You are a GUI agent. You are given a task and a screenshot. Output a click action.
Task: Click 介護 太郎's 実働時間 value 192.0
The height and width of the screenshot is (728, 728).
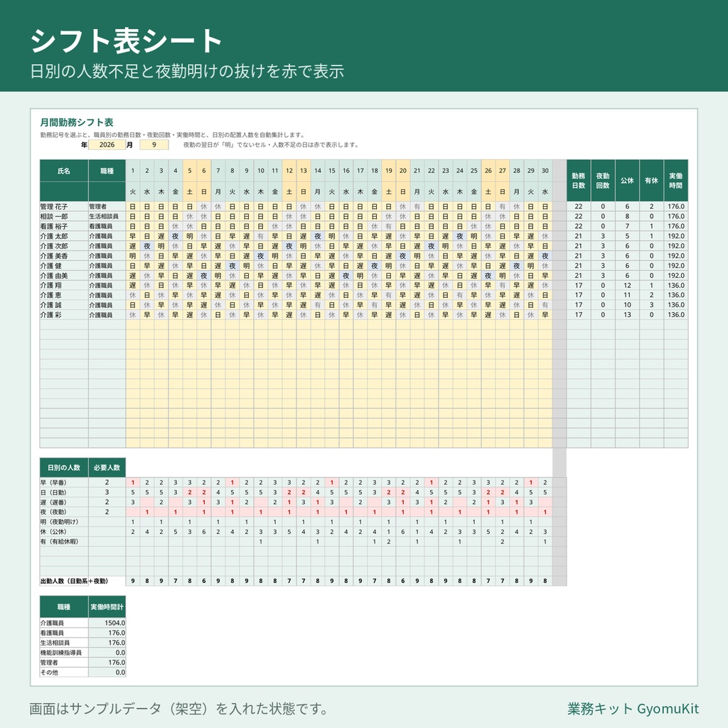pos(676,236)
